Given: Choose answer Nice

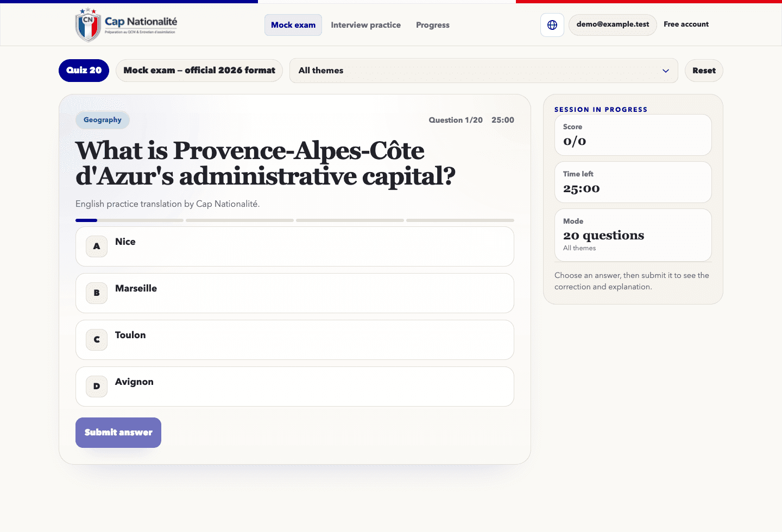Looking at the screenshot, I should click(295, 246).
